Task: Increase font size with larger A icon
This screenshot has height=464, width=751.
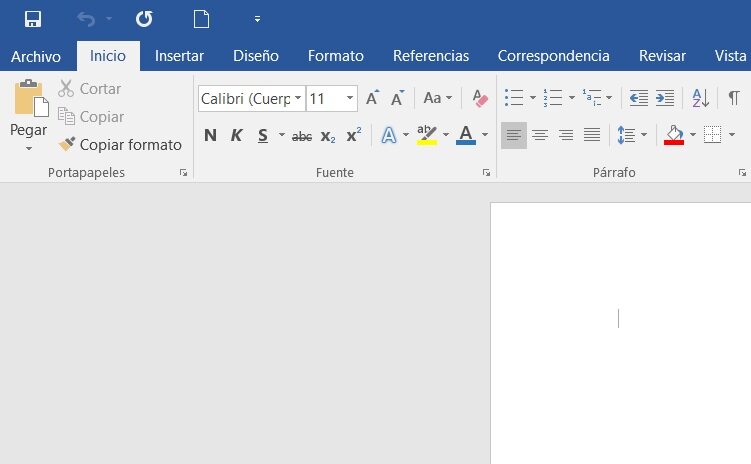Action: coord(373,98)
